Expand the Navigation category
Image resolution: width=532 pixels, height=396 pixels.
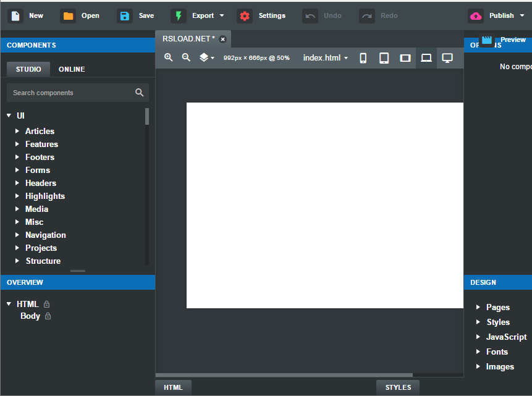tap(17, 235)
